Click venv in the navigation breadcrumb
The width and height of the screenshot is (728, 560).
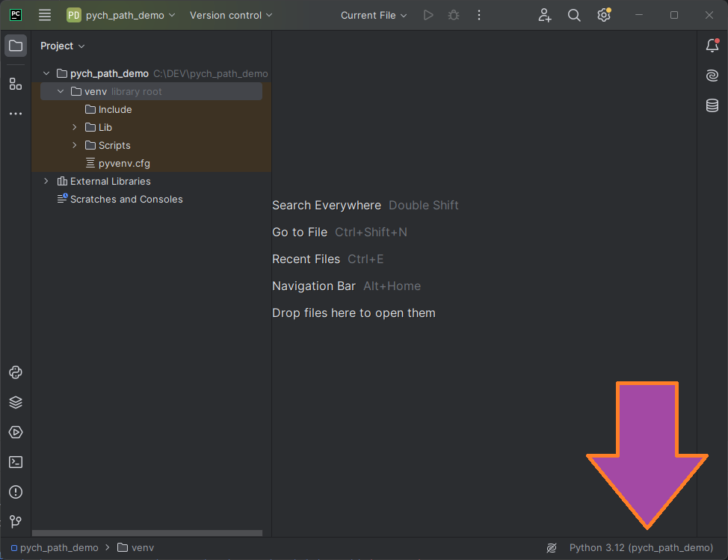point(135,548)
